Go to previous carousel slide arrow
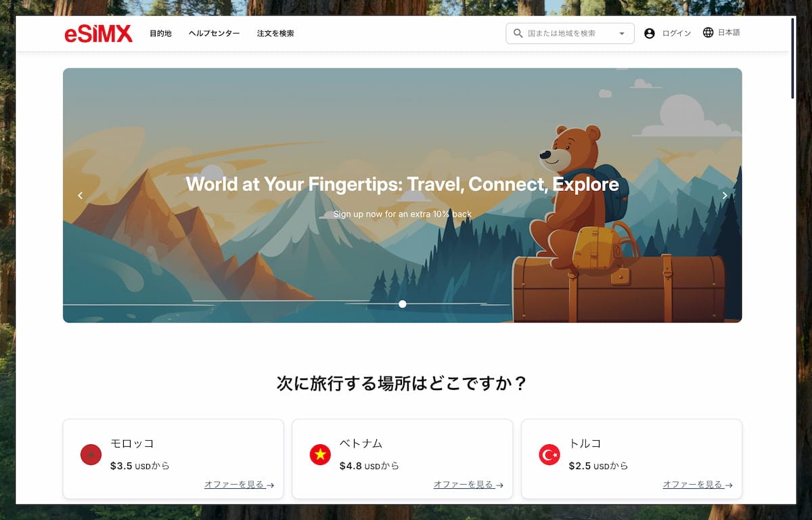This screenshot has height=520, width=812. 80,196
